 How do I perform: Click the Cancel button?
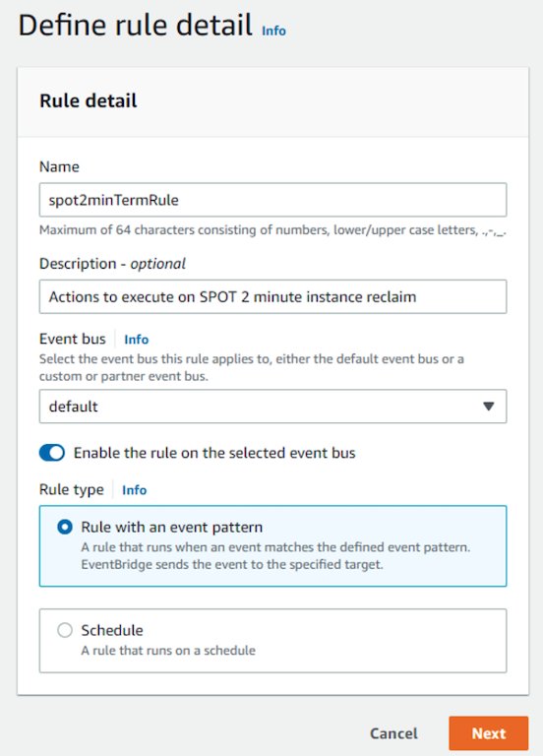(x=393, y=733)
